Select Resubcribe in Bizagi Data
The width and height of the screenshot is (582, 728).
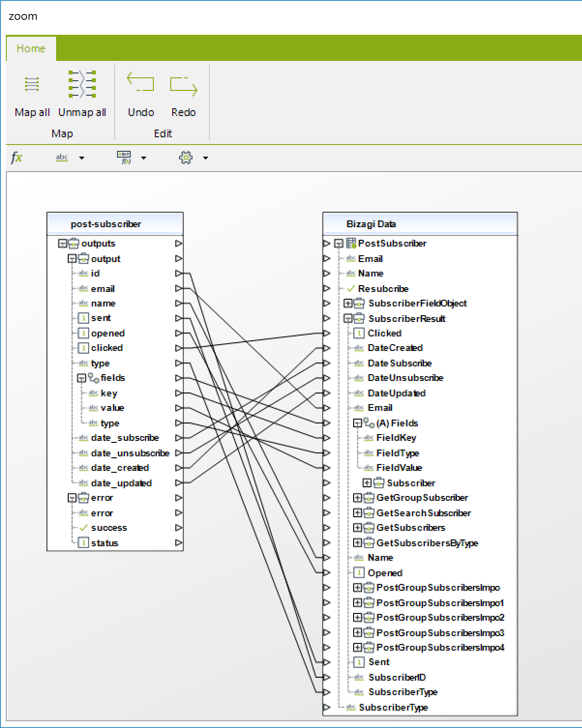click(383, 289)
